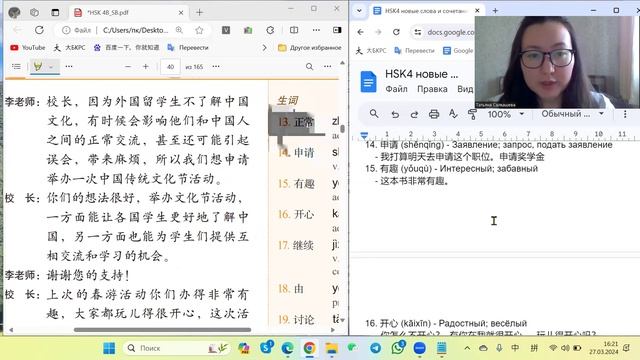Print the Google Docs document
Viewport: 640px width, 360px height.
click(x=434, y=114)
